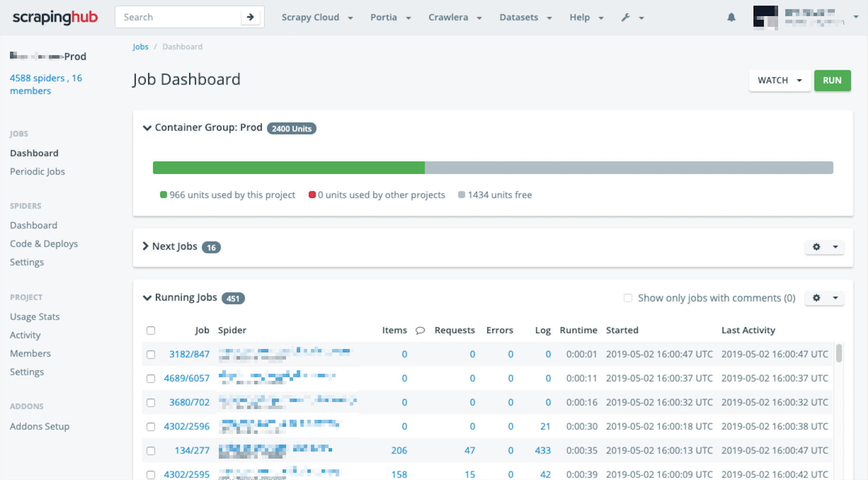868x480 pixels.
Task: Open log count 433
Action: [543, 450]
